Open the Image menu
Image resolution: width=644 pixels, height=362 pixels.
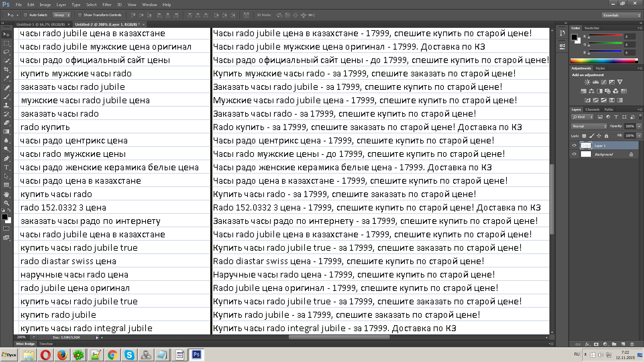(x=45, y=5)
